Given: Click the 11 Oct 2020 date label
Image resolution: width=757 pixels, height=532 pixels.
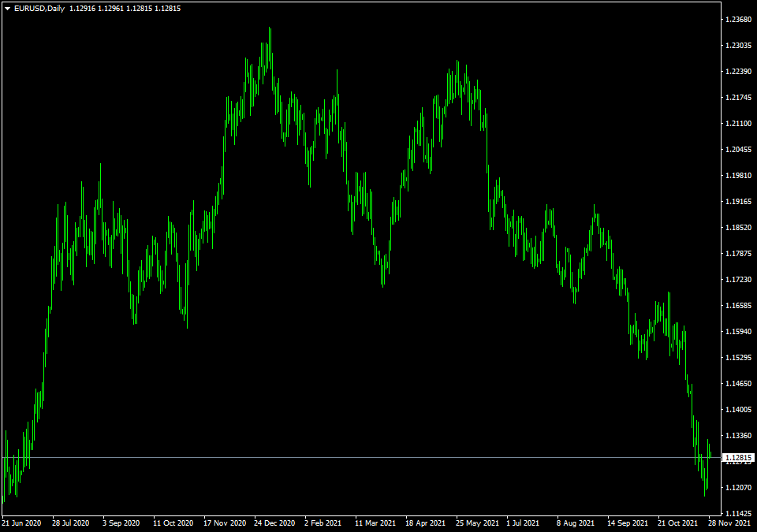Looking at the screenshot, I should 173,523.
